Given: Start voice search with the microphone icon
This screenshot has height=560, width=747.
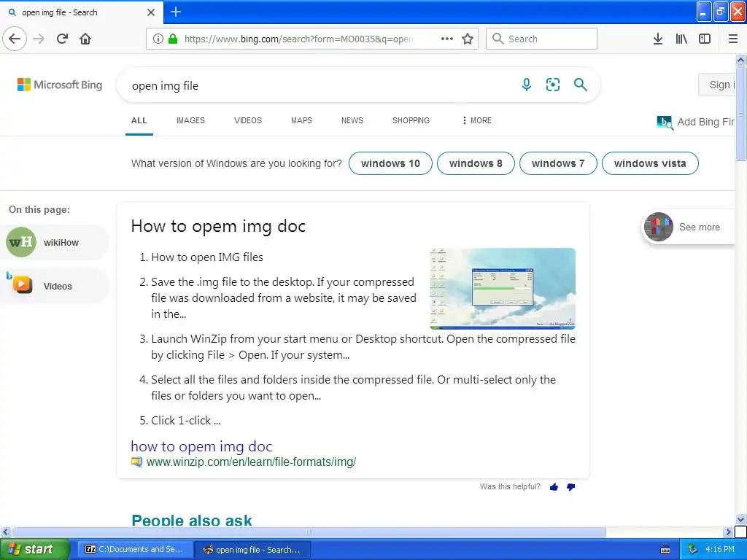Looking at the screenshot, I should [x=527, y=85].
